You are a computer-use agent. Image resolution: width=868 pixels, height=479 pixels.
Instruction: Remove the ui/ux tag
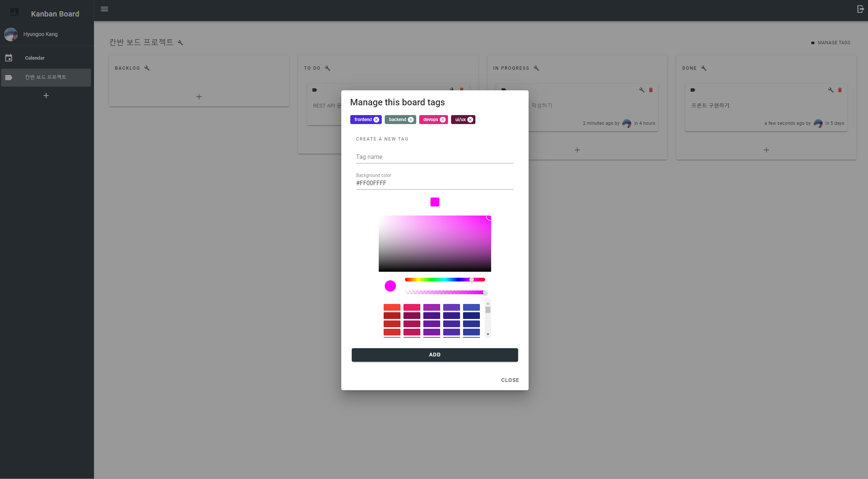pos(471,119)
